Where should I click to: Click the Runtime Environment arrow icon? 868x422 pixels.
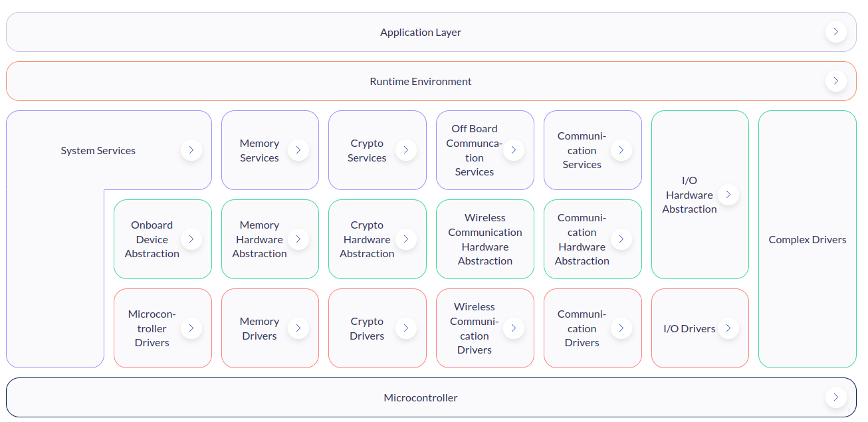tap(835, 81)
